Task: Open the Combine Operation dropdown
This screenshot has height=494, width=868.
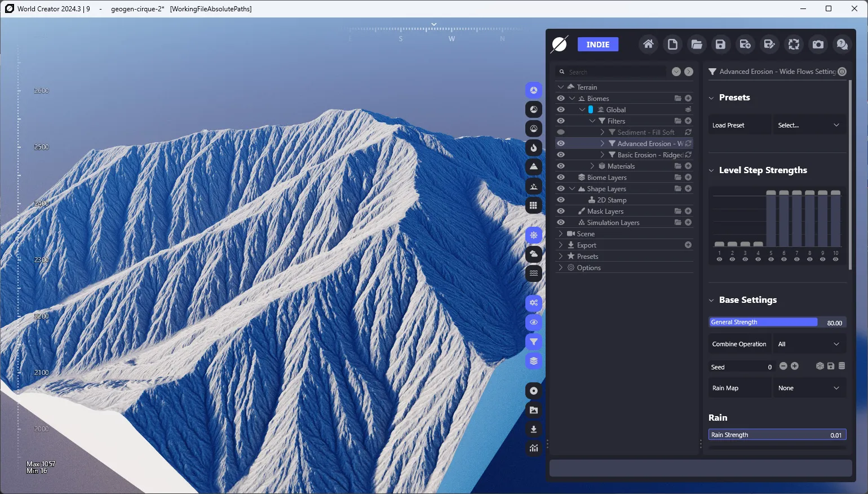Action: (809, 344)
